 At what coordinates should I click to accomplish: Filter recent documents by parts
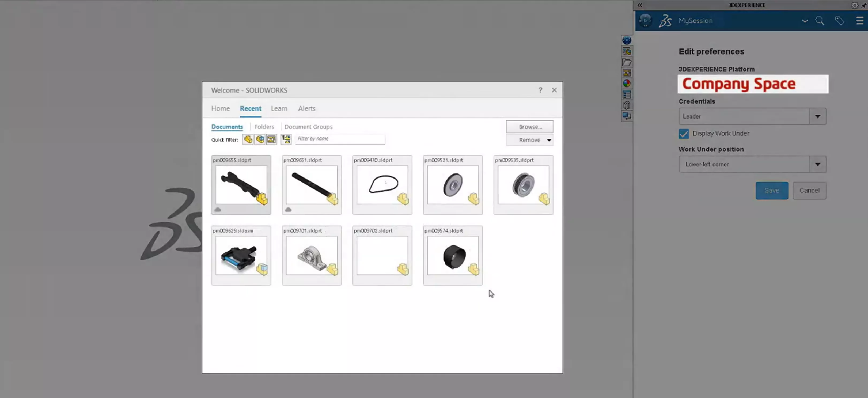(x=248, y=139)
